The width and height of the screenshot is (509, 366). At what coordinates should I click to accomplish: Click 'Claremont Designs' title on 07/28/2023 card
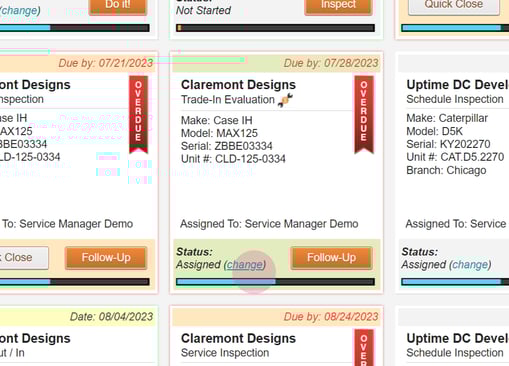[x=238, y=85]
